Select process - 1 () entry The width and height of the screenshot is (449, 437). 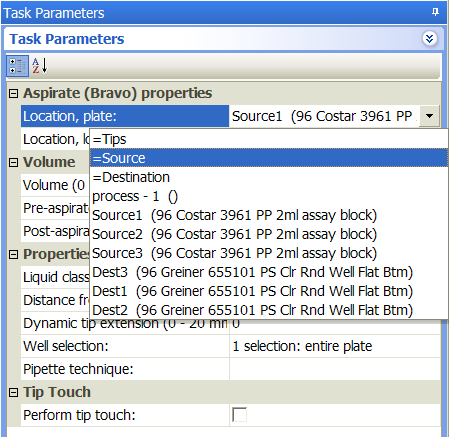(269, 196)
